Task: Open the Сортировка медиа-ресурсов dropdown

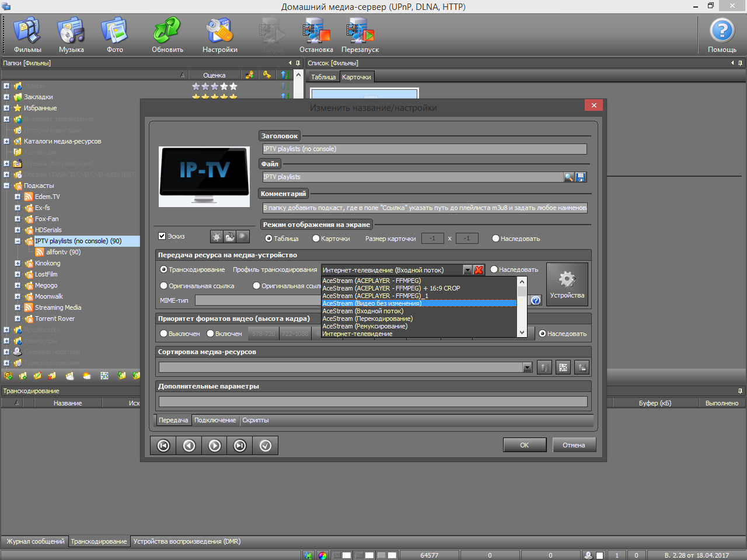Action: click(x=527, y=367)
